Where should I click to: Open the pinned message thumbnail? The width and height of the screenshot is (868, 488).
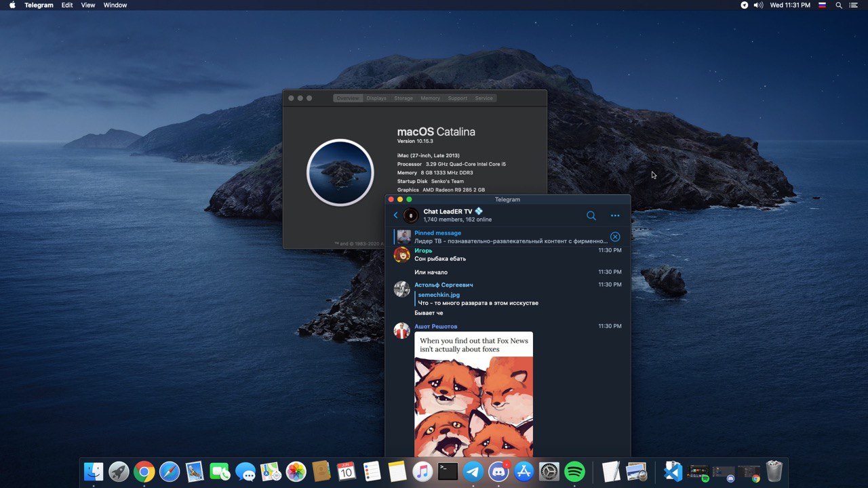(x=404, y=237)
